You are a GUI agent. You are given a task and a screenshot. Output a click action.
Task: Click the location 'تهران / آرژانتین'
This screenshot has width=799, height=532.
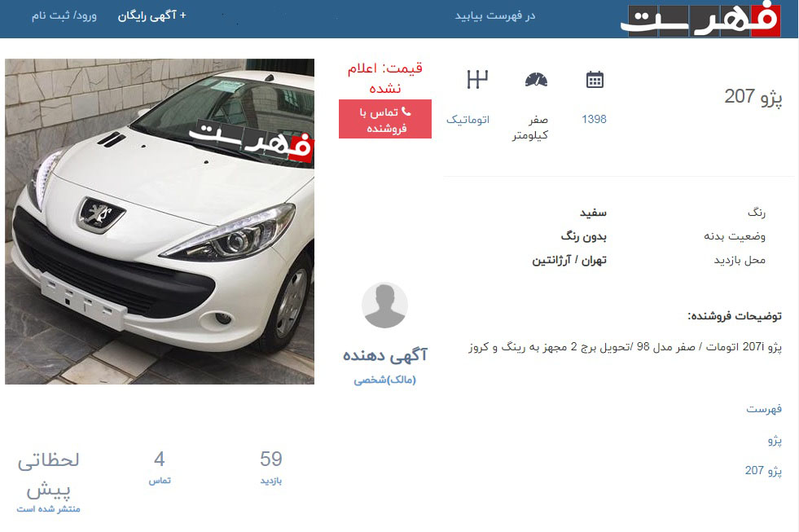coord(569,260)
